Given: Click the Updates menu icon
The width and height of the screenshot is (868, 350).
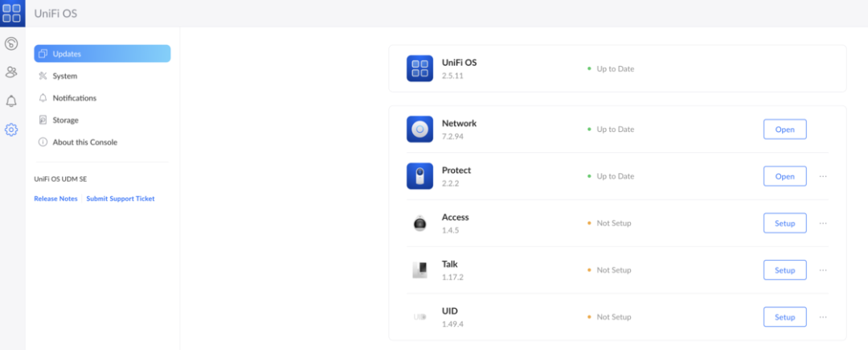Looking at the screenshot, I should click(43, 54).
